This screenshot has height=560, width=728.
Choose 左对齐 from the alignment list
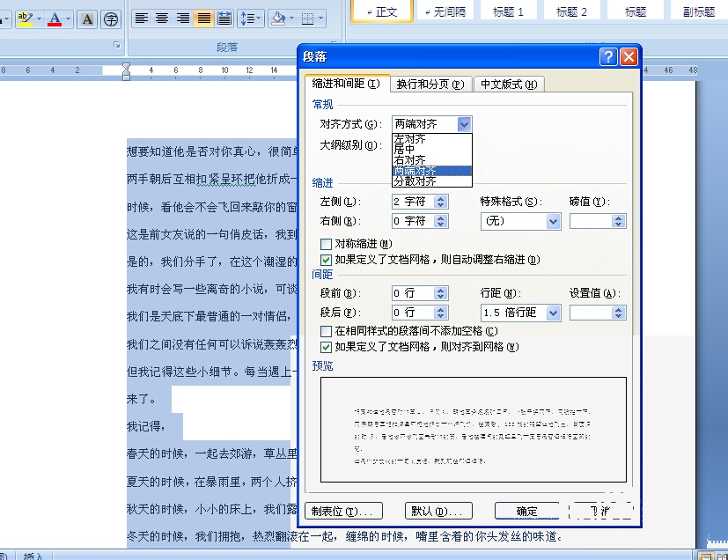click(x=432, y=139)
